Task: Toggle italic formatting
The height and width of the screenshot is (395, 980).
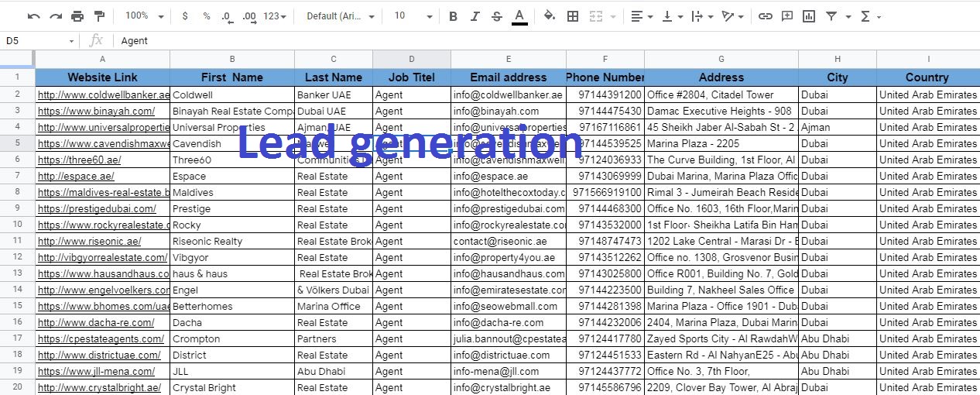Action: (475, 16)
